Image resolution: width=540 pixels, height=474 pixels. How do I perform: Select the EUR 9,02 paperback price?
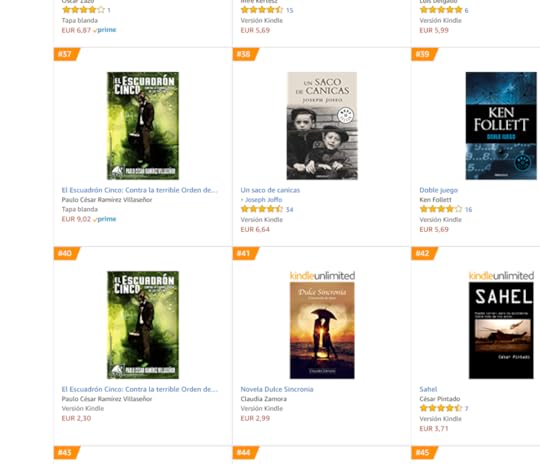tap(76, 219)
